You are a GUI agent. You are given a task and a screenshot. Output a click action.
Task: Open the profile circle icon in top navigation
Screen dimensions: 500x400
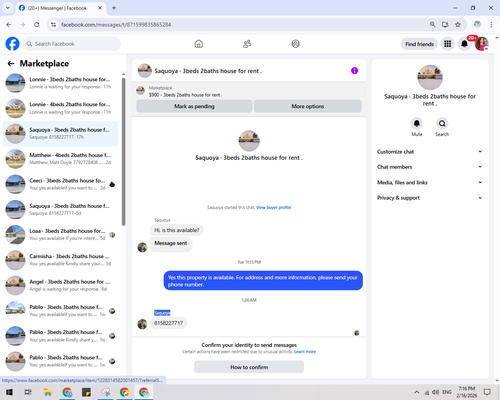pos(295,44)
